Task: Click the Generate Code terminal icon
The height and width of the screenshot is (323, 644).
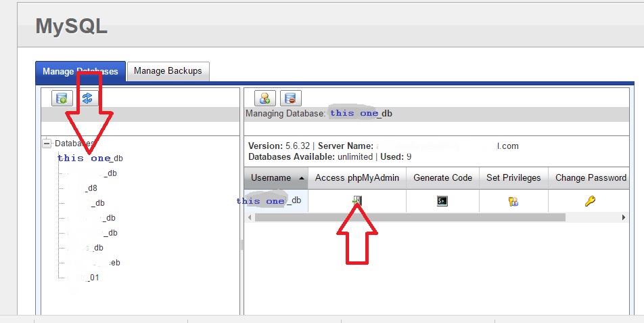Action: click(x=442, y=201)
